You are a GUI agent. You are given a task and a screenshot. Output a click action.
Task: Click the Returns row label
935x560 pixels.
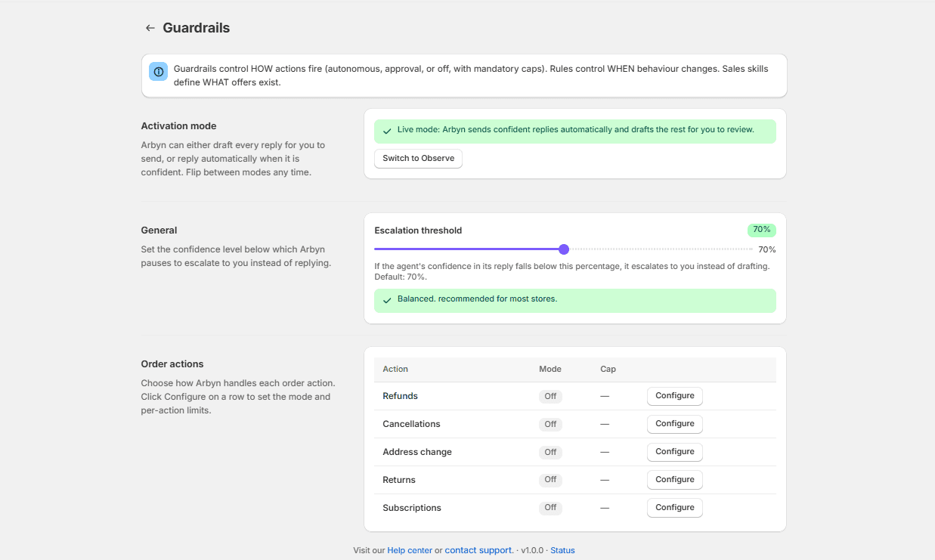[399, 480]
